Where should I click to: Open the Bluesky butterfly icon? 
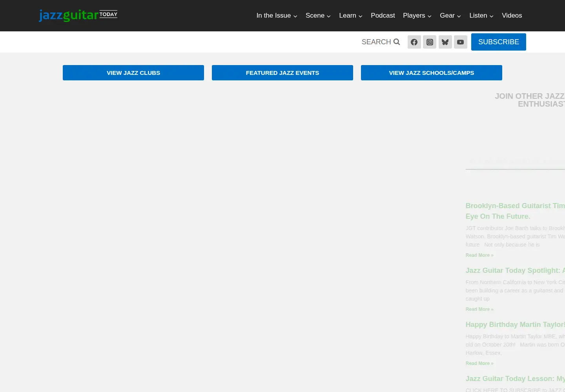point(445,42)
